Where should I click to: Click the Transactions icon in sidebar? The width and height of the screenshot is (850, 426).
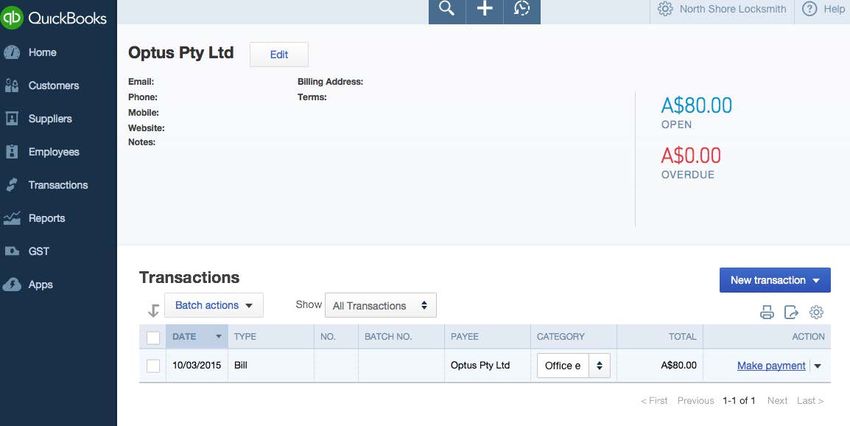point(12,185)
